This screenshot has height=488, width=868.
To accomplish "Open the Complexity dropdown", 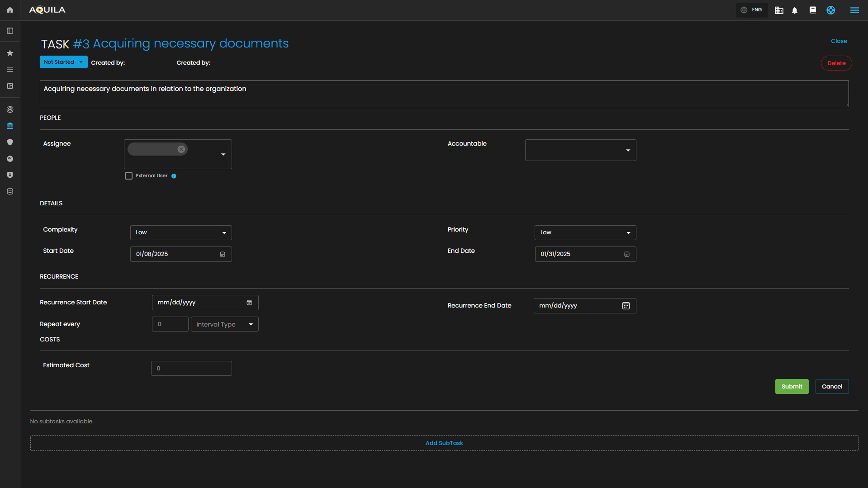I will pos(181,232).
